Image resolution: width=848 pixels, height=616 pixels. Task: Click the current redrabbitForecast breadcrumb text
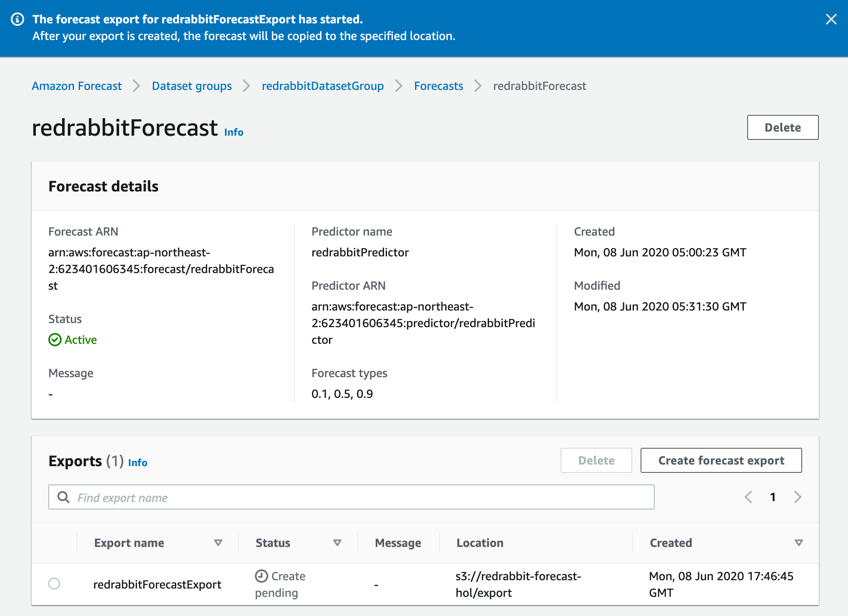pos(539,86)
